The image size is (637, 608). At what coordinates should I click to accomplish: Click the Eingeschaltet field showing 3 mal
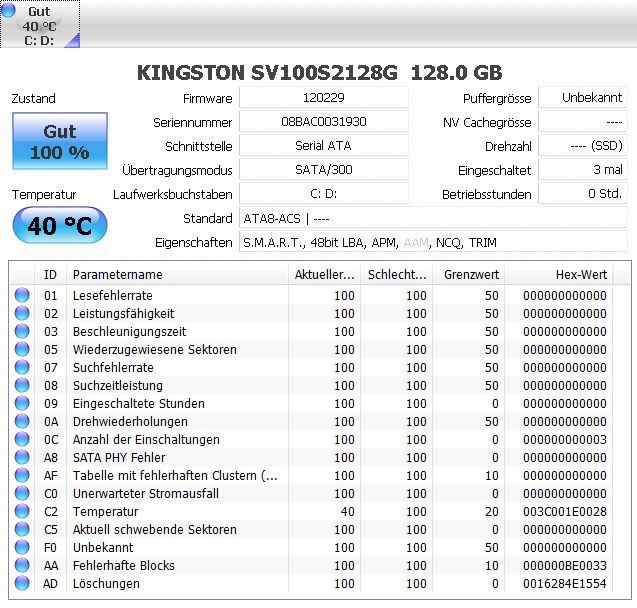(583, 169)
